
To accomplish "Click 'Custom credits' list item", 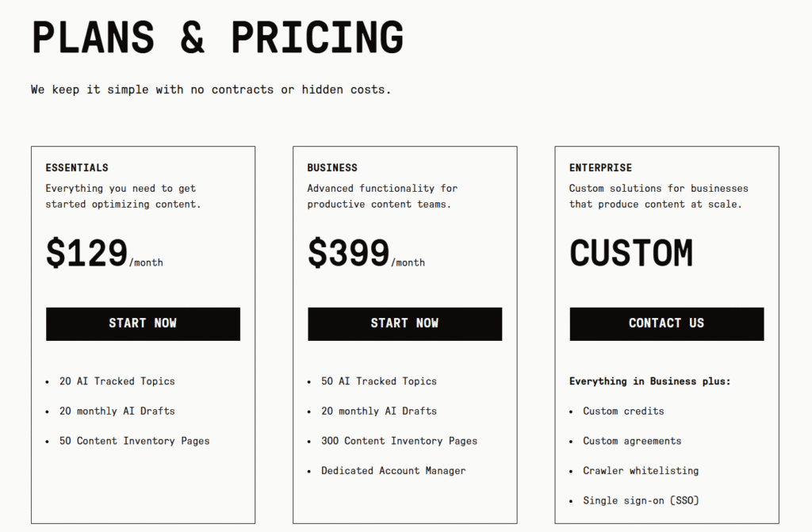I will coord(623,411).
